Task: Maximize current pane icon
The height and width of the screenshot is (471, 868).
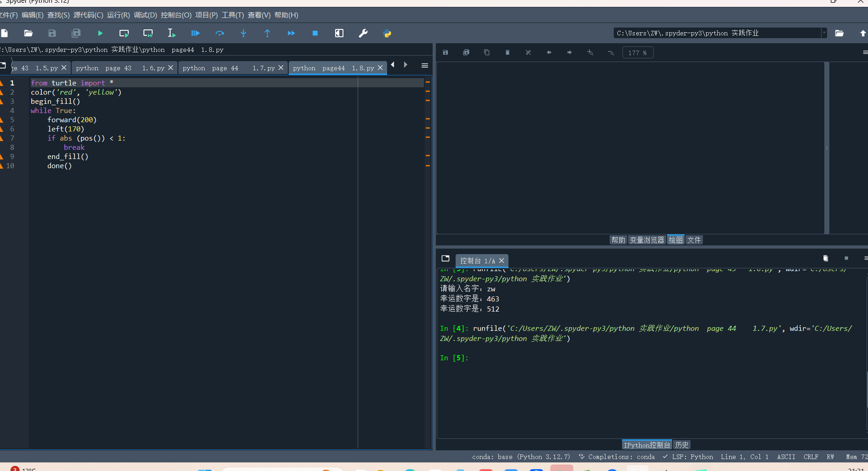Action: (x=339, y=33)
